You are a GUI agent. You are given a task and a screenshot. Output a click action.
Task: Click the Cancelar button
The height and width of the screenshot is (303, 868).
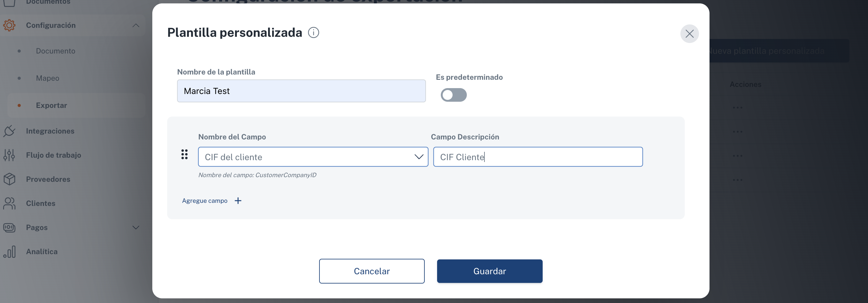pyautogui.click(x=372, y=271)
